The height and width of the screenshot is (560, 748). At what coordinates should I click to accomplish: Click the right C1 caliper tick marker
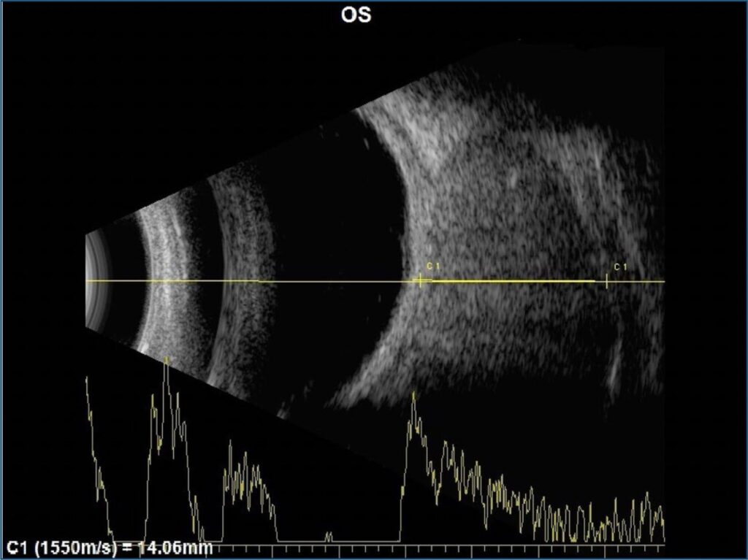[607, 281]
